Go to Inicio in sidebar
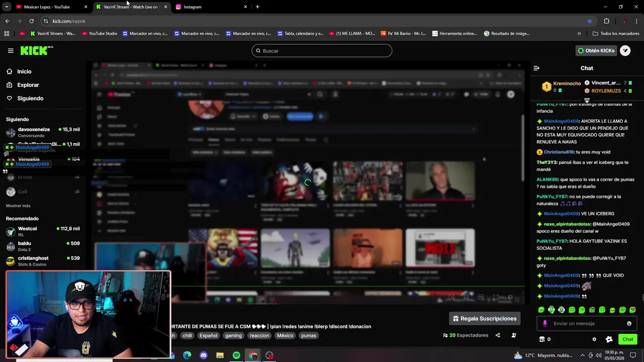This screenshot has width=644, height=362. pos(24,71)
